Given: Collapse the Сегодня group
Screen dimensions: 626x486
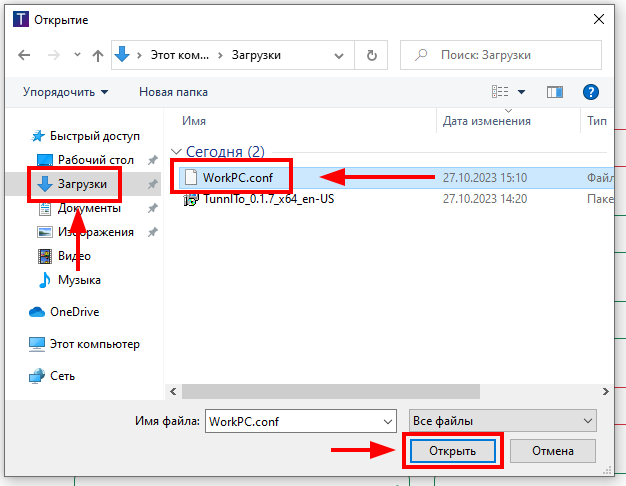Looking at the screenshot, I should pos(177,152).
